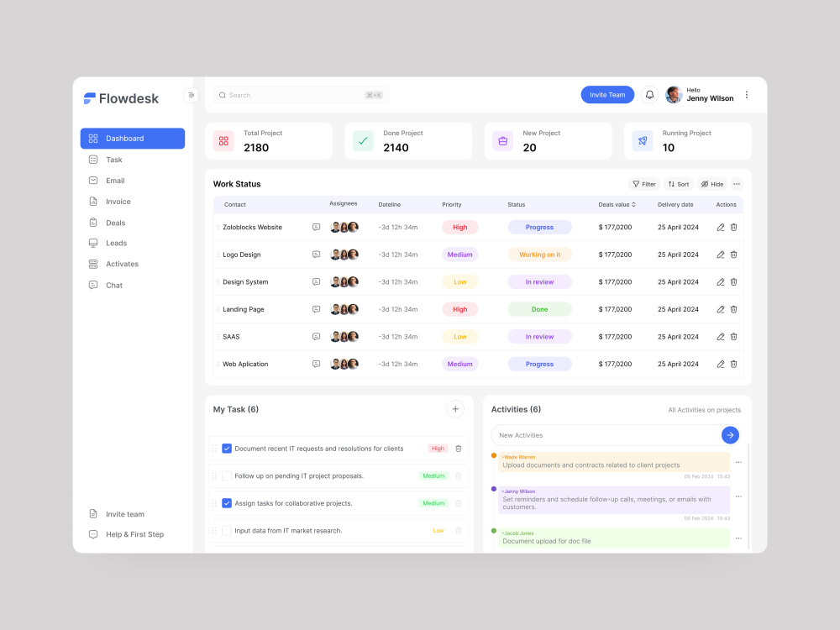Click the Flowdesk logo
Viewport: 840px width, 630px height.
[121, 98]
